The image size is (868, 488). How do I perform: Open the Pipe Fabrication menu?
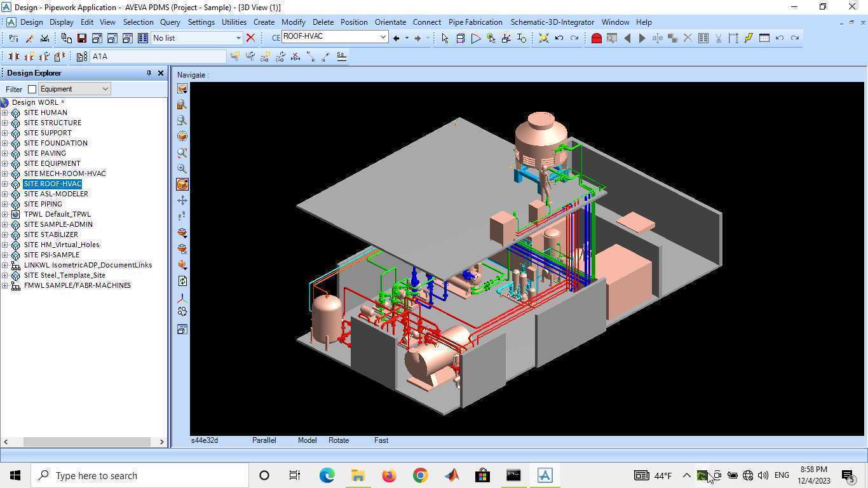point(475,22)
